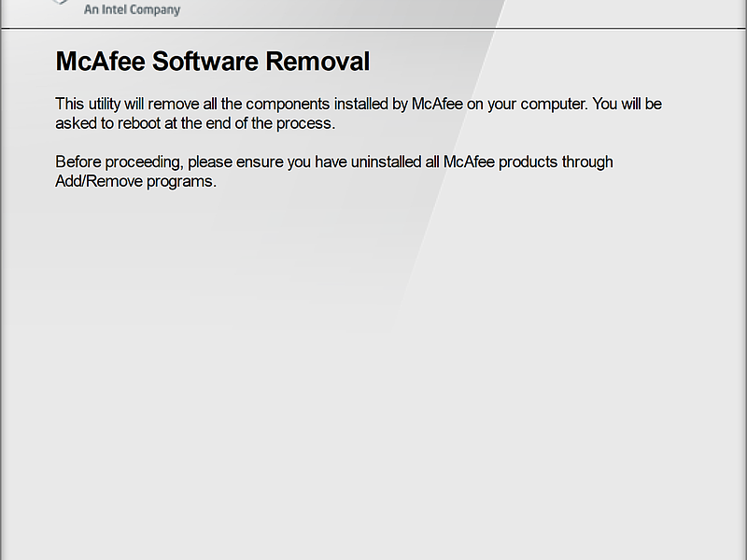The height and width of the screenshot is (560, 747).
Task: Click "installed by McAfee" in the description
Action: click(399, 104)
